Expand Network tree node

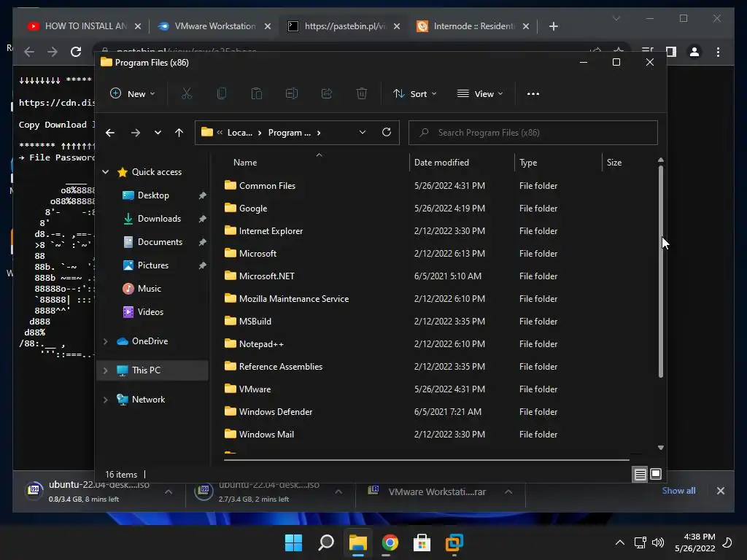pyautogui.click(x=105, y=400)
